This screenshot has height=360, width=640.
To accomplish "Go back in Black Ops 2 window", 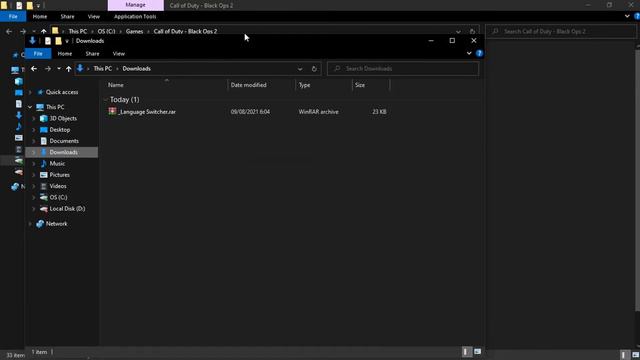I will 9,31.
